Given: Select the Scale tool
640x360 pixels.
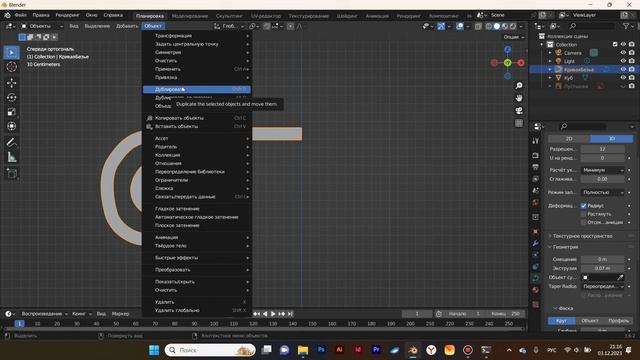Looking at the screenshot, I should (x=11, y=112).
